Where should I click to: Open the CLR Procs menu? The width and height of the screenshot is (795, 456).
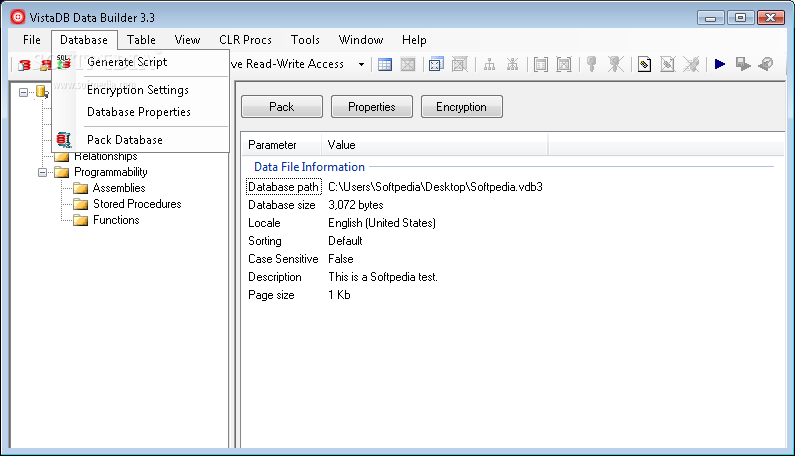[245, 40]
